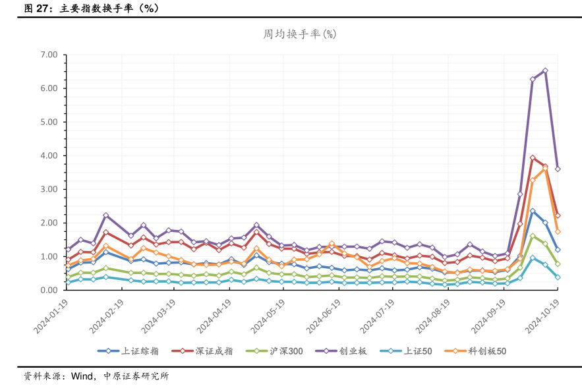Image resolution: width=582 pixels, height=392 pixels.
Task: Click the 深证成指 legend line marker
Action: pyautogui.click(x=182, y=351)
